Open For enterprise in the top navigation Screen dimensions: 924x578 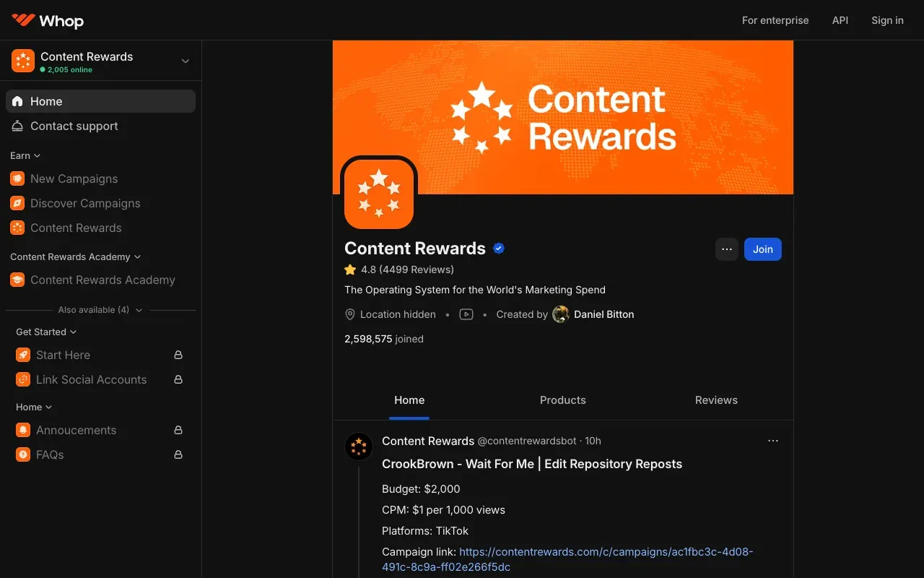775,20
